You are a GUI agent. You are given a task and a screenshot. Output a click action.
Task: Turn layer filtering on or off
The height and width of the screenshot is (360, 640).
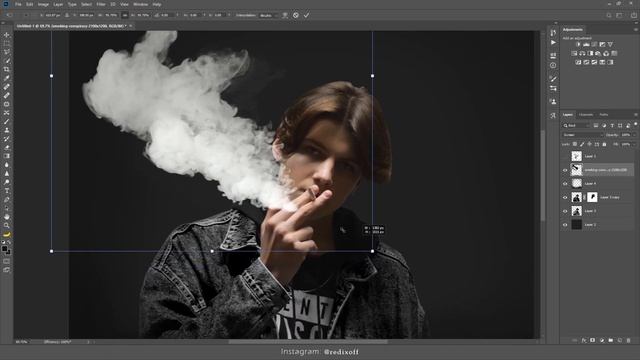[x=636, y=124]
